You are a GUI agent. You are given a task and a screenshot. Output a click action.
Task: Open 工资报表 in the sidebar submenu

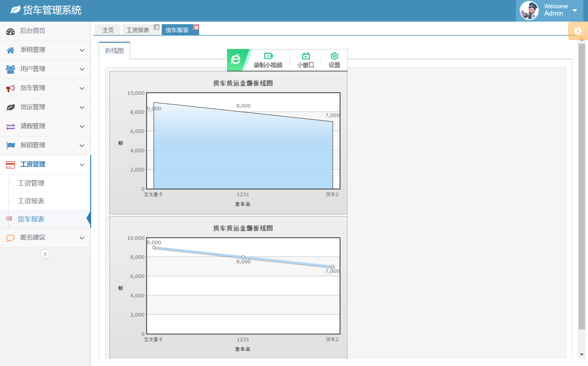click(31, 201)
